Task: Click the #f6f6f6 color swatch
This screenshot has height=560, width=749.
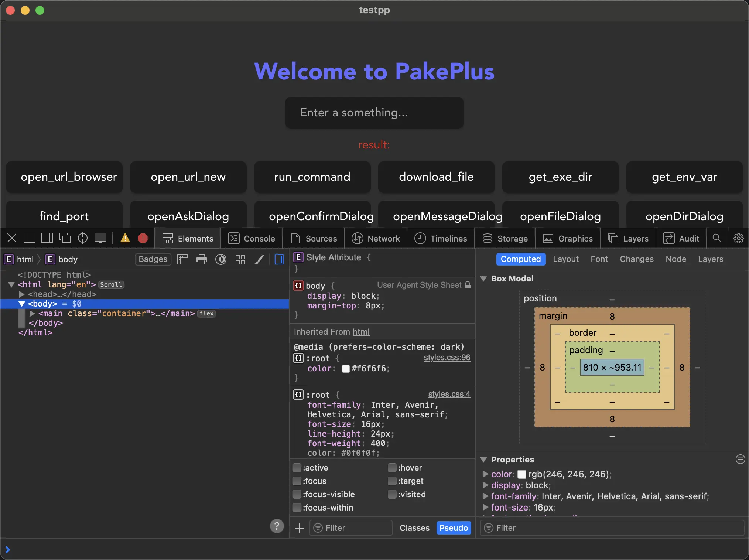Action: click(x=346, y=369)
